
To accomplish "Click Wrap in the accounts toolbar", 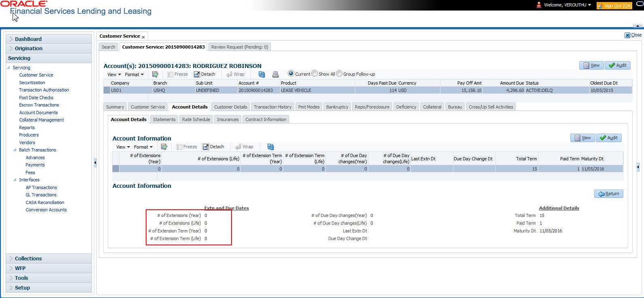I will (235, 74).
